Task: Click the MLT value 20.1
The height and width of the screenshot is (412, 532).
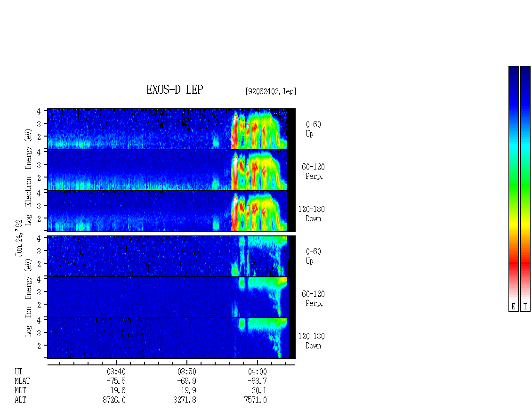Action: (259, 391)
